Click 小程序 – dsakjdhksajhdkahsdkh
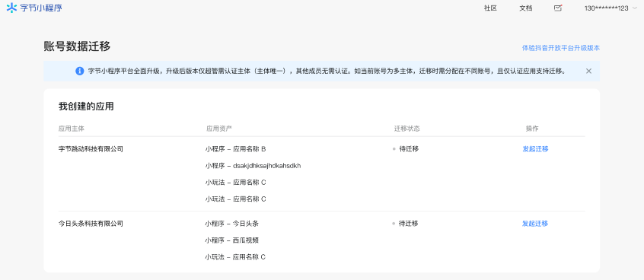644x280 pixels. pos(253,166)
